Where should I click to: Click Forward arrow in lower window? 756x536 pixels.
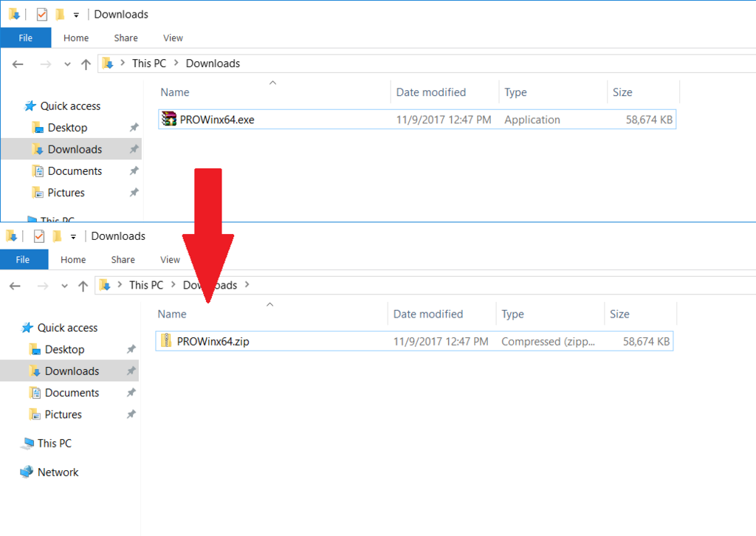[x=42, y=286]
